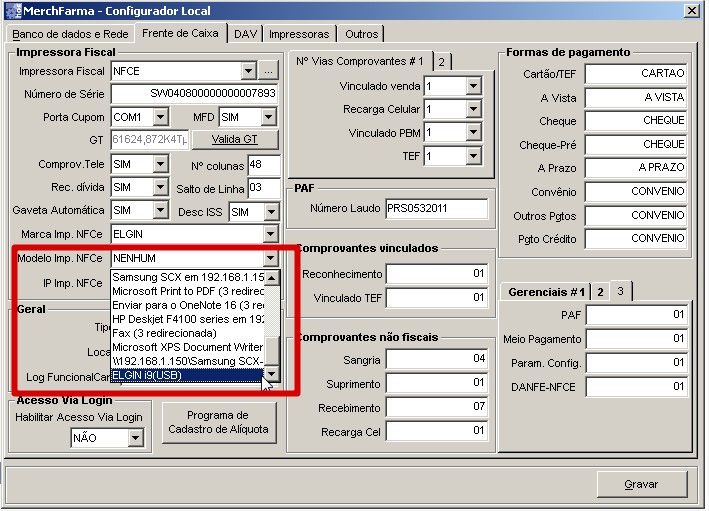Open the MFD SIM dropdown

pyautogui.click(x=269, y=118)
